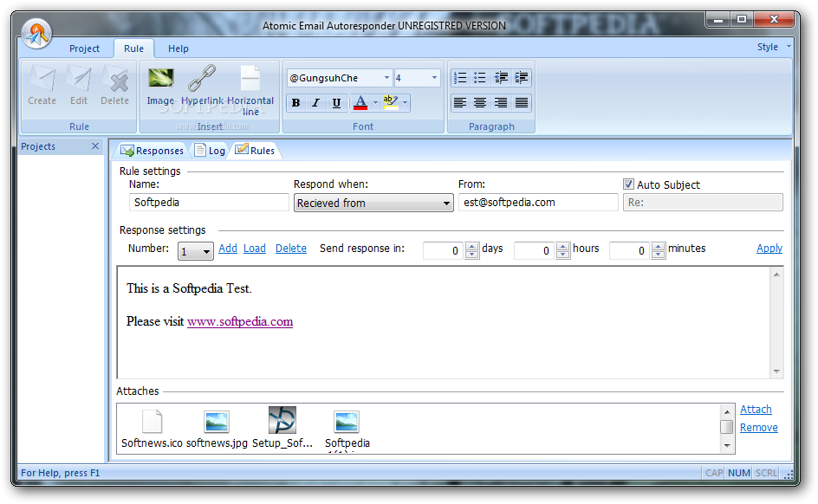Image resolution: width=818 pixels, height=504 pixels.
Task: Toggle Bold formatting
Action: click(x=295, y=103)
